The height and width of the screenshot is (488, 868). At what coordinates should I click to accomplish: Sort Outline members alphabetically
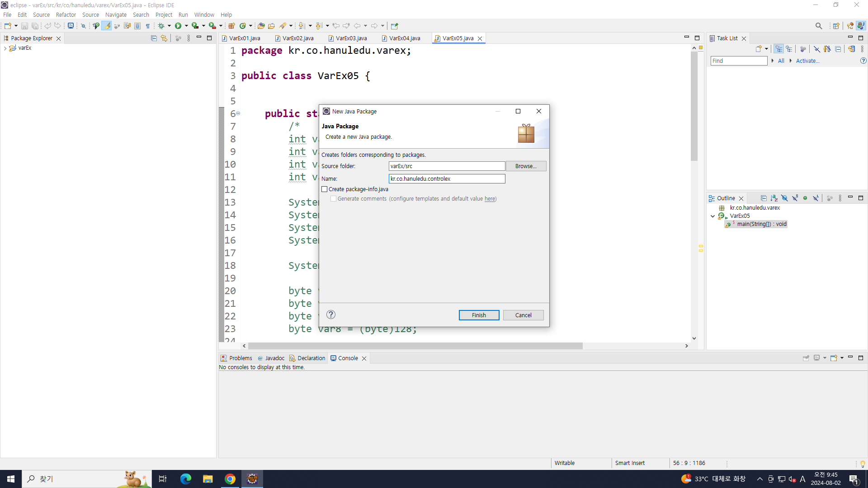(774, 198)
